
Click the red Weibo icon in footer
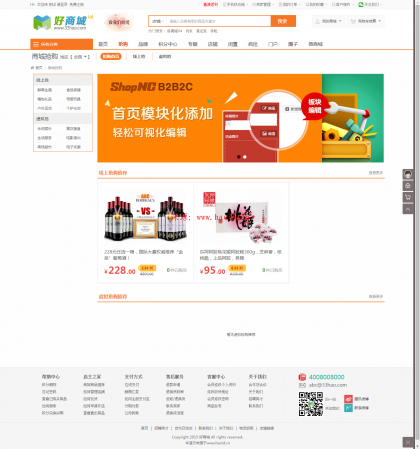point(348,399)
